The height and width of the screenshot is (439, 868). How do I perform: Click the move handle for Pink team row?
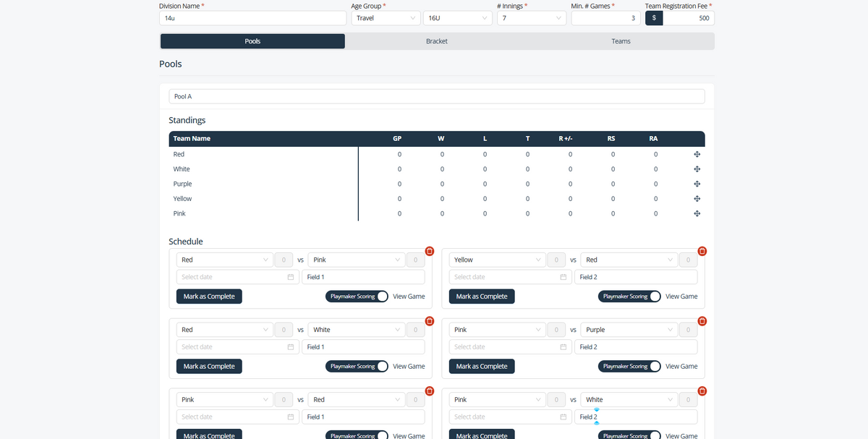click(x=697, y=213)
